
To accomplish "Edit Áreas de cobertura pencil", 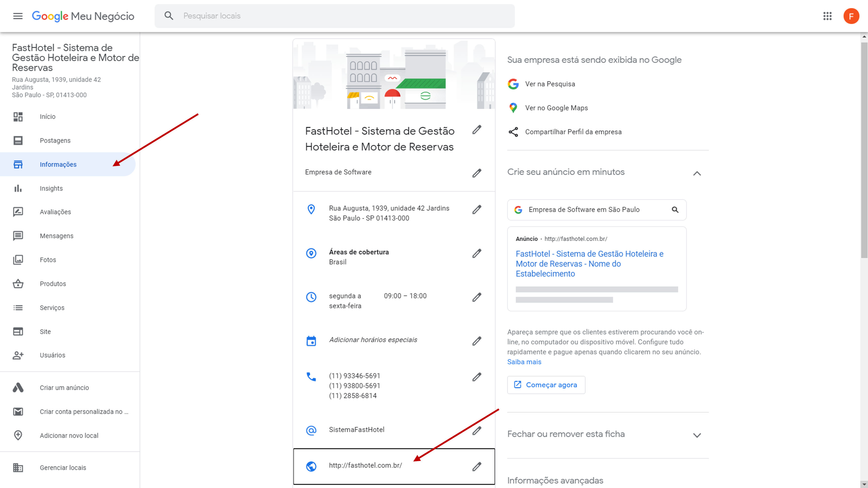I will pyautogui.click(x=476, y=253).
